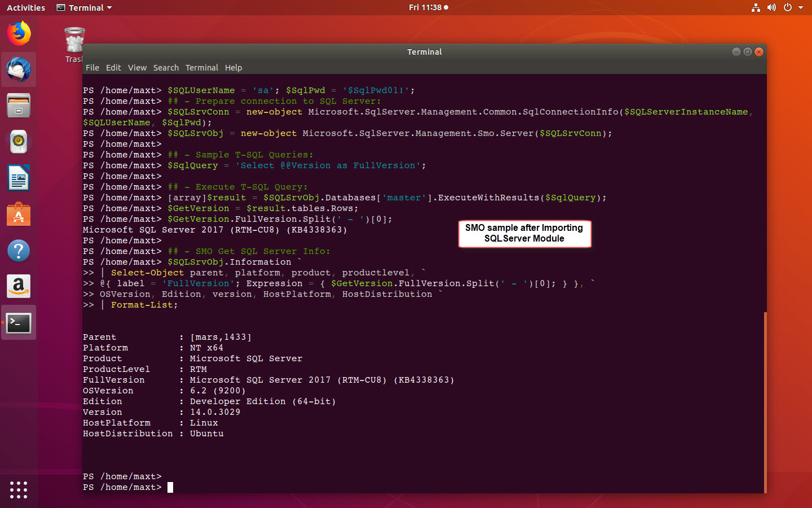Viewport: 812px width, 508px height.
Task: Open Ubuntu Software from the dock
Action: [x=19, y=214]
